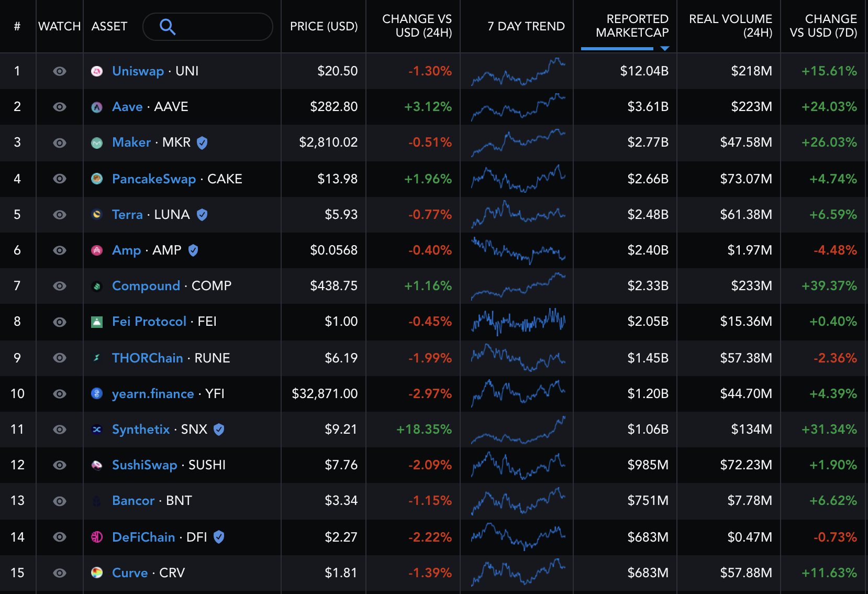
Task: Sort by Real Volume (24H) header
Action: click(730, 26)
